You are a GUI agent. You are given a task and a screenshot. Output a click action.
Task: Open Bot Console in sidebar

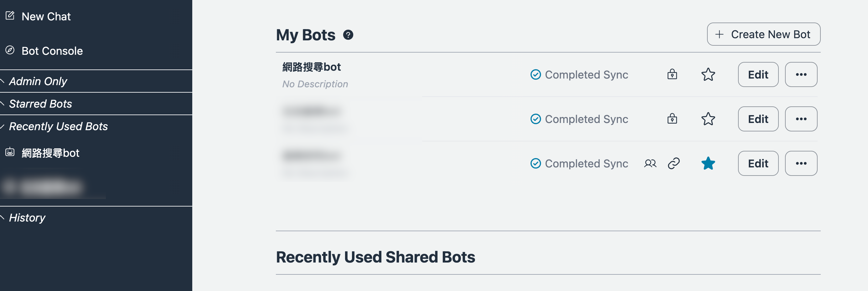click(x=52, y=51)
